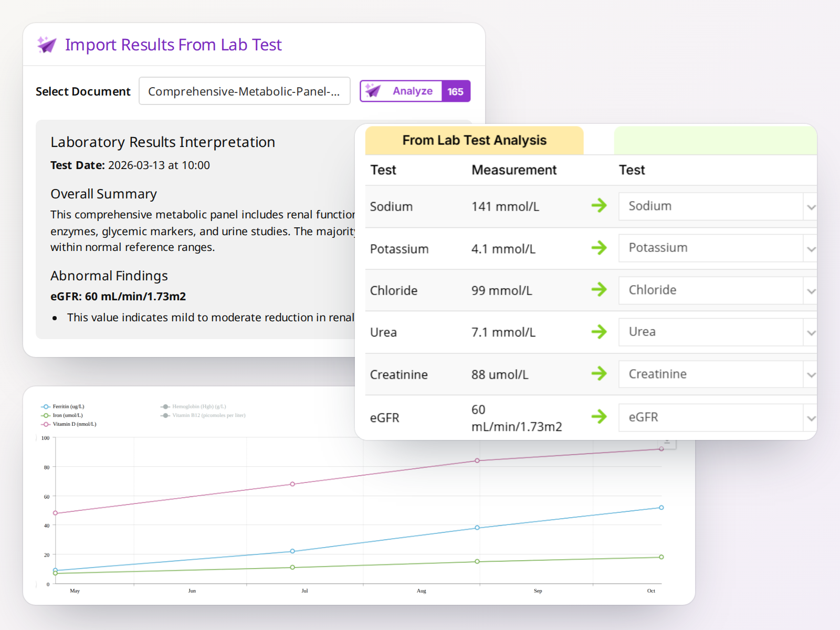Click the Iron data point at October

pyautogui.click(x=661, y=557)
